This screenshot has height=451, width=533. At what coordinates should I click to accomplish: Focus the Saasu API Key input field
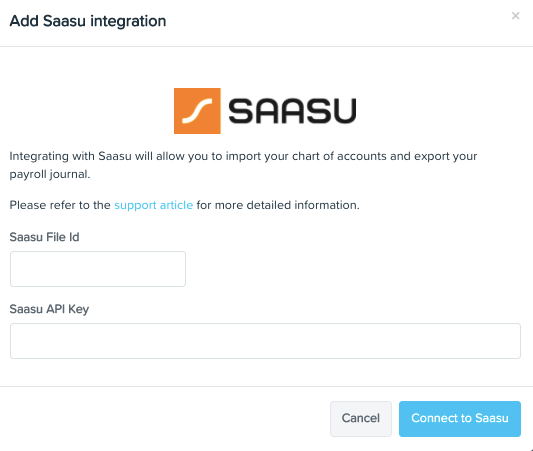click(x=265, y=341)
